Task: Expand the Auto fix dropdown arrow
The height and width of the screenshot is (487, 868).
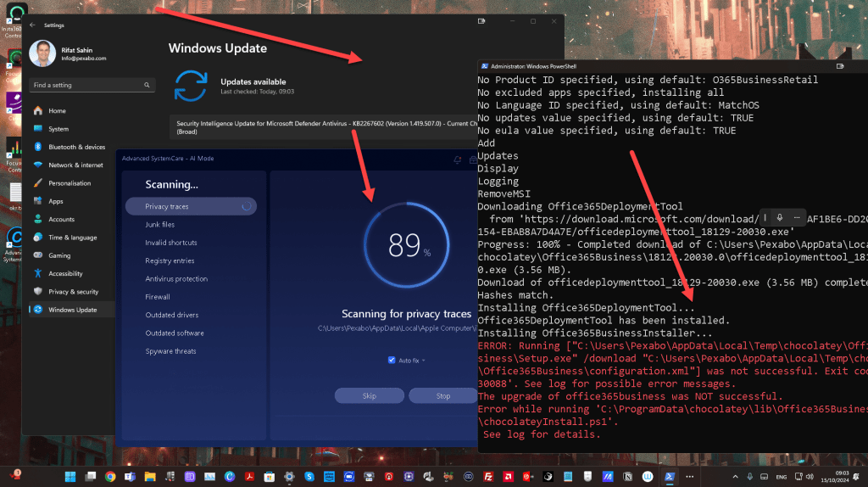Action: click(424, 361)
